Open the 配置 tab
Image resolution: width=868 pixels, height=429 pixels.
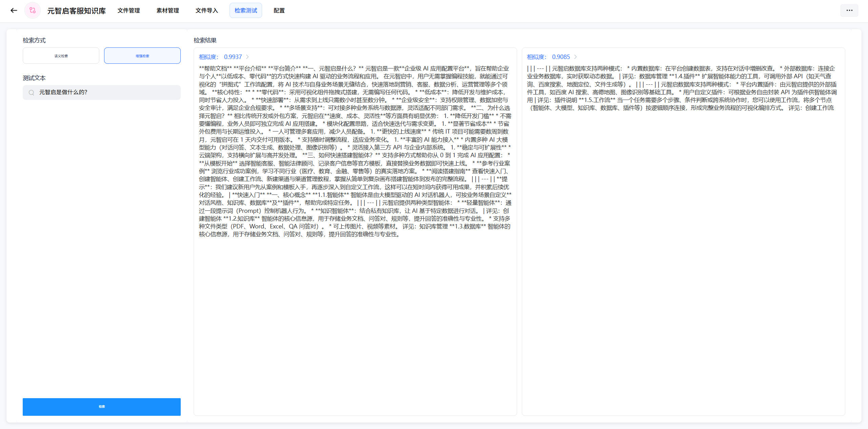coord(279,11)
